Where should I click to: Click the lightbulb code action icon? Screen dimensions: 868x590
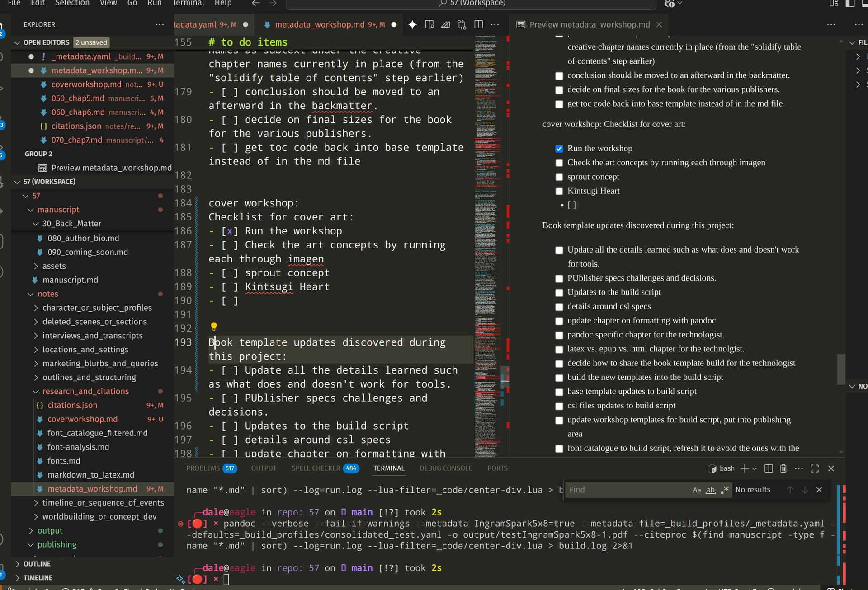coord(214,326)
